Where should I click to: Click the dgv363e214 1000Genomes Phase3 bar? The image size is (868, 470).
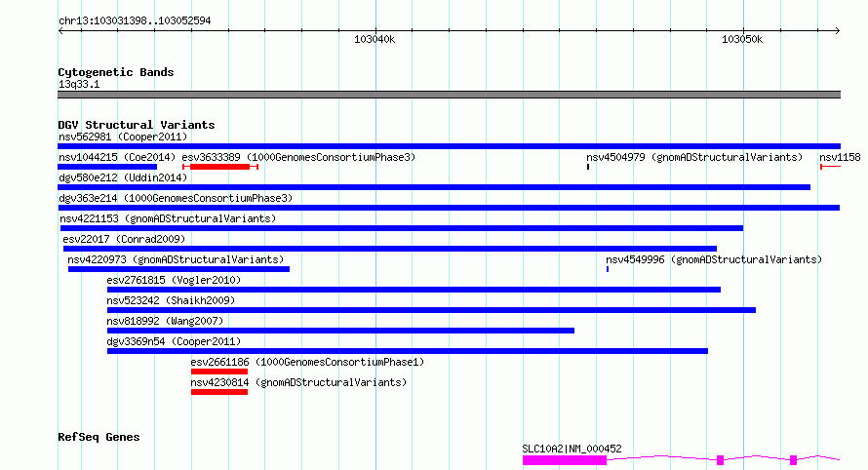point(449,208)
